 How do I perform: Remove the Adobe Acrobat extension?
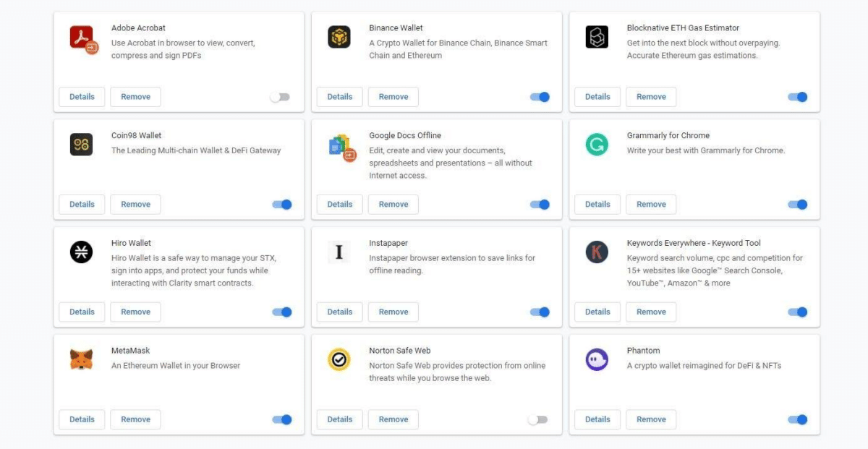coord(135,97)
